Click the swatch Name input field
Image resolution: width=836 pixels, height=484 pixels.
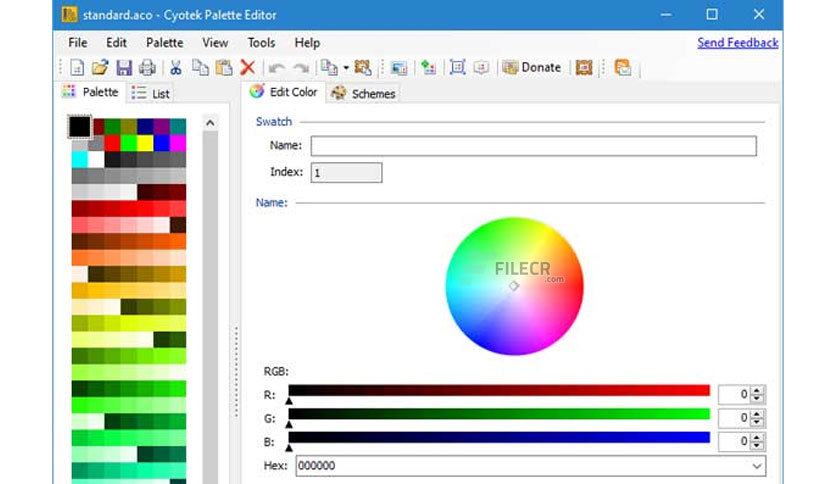click(x=534, y=146)
